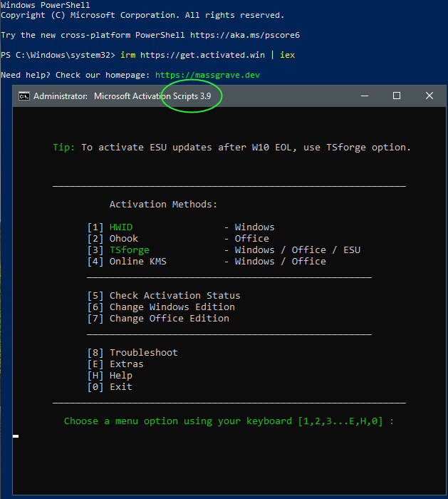Click the Help menu entry
This screenshot has height=499, width=448.
[120, 375]
